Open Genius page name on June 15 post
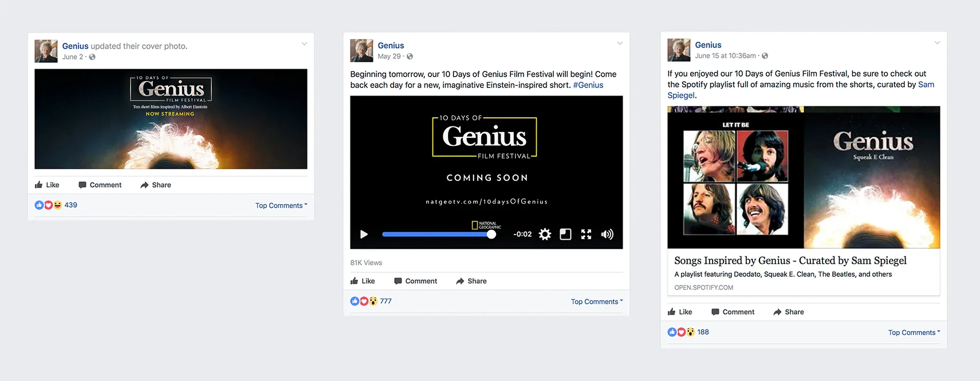This screenshot has width=980, height=381. pos(708,45)
